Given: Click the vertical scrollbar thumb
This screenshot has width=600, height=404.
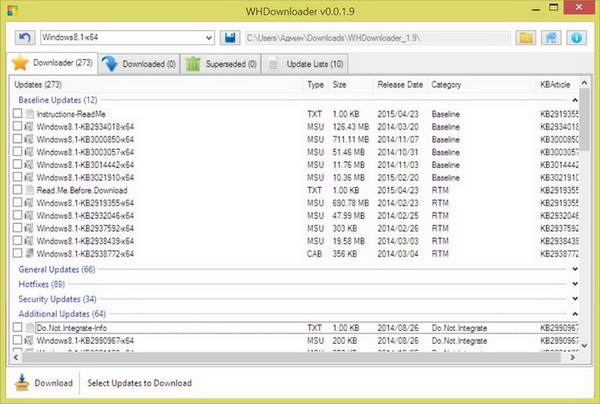Looking at the screenshot, I should click(584, 119).
